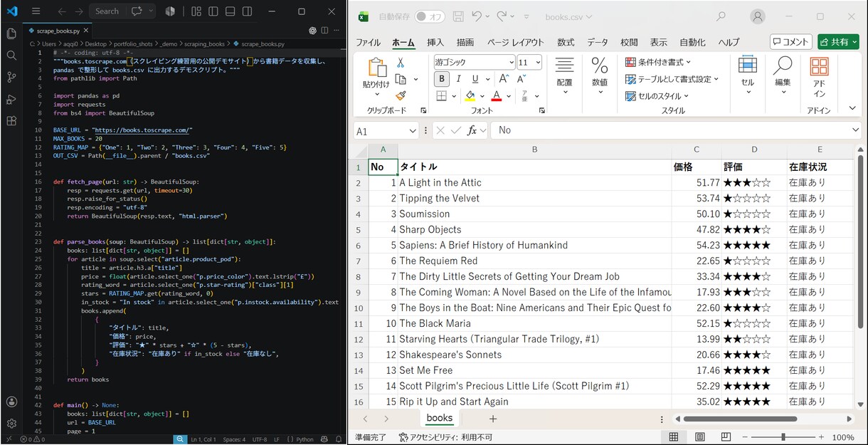Click the red font color A button
Image resolution: width=868 pixels, height=445 pixels.
(497, 95)
